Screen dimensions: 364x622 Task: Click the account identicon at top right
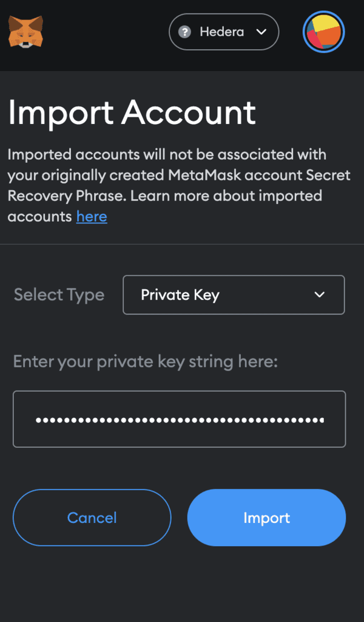(323, 32)
